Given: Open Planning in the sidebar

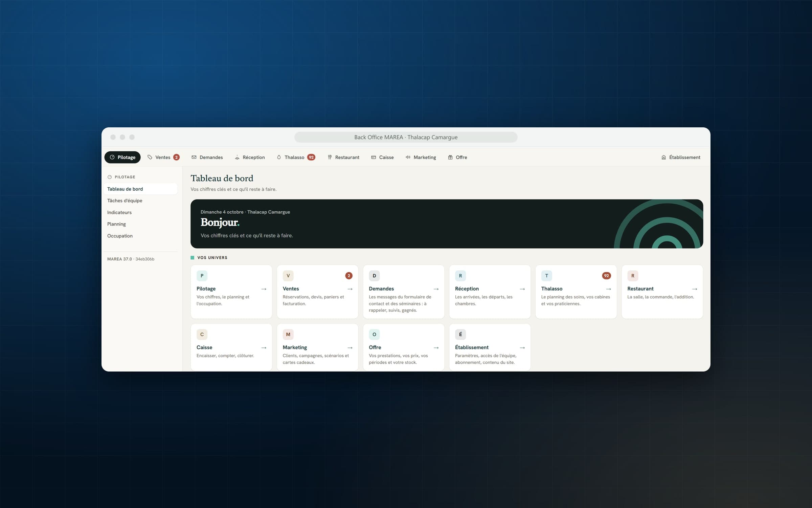Looking at the screenshot, I should click(141, 224).
